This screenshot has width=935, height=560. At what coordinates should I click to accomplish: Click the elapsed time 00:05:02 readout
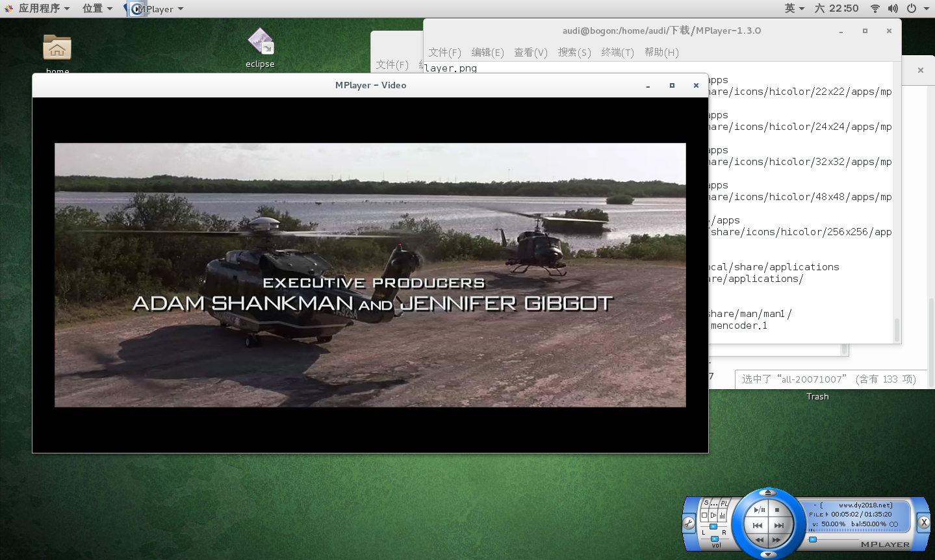click(845, 515)
